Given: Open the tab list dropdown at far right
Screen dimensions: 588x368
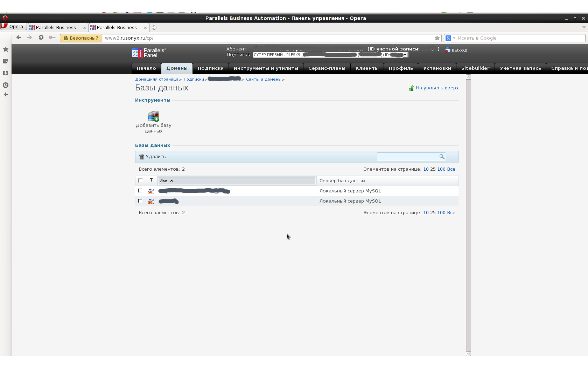Looking at the screenshot, I should (x=584, y=27).
